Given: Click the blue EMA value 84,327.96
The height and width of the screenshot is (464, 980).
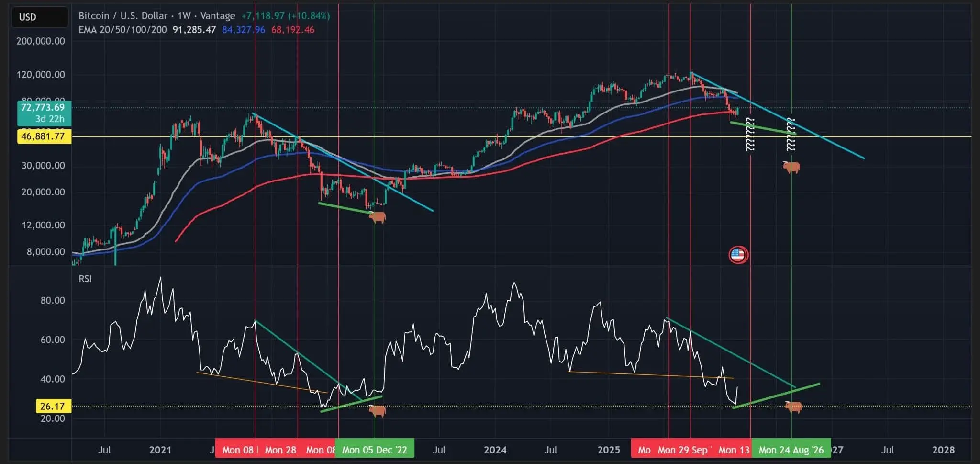Looking at the screenshot, I should point(244,30).
